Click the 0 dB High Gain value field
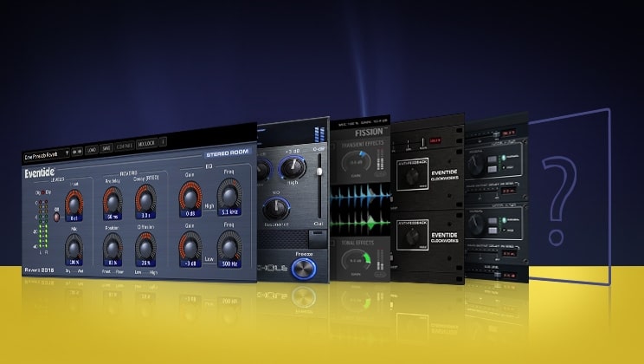This screenshot has width=644, height=364. coord(190,214)
